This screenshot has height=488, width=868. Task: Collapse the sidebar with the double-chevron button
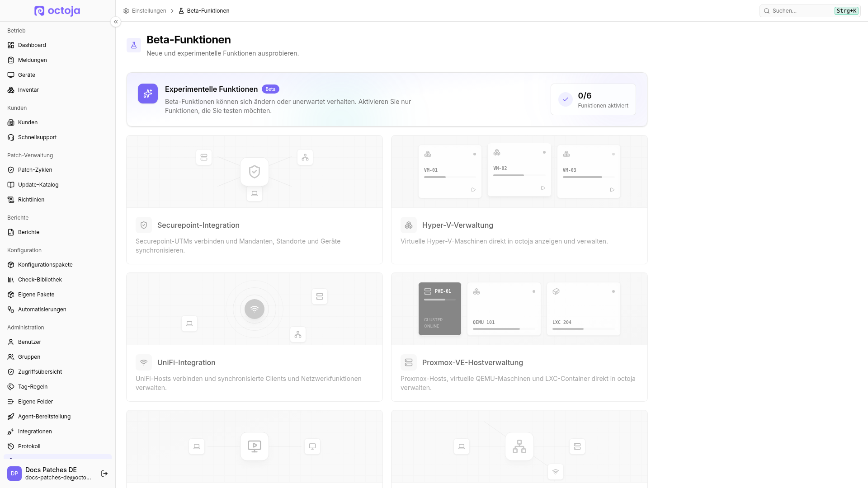pos(116,22)
